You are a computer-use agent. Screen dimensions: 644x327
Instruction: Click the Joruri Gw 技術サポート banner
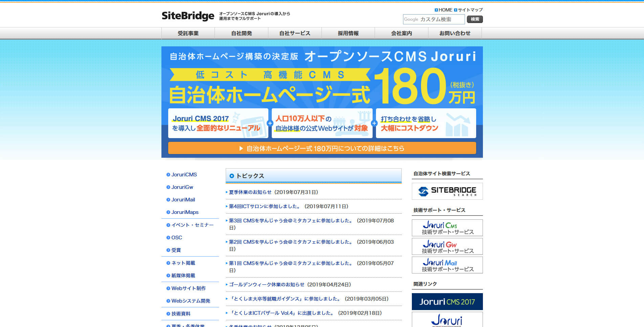pyautogui.click(x=447, y=246)
